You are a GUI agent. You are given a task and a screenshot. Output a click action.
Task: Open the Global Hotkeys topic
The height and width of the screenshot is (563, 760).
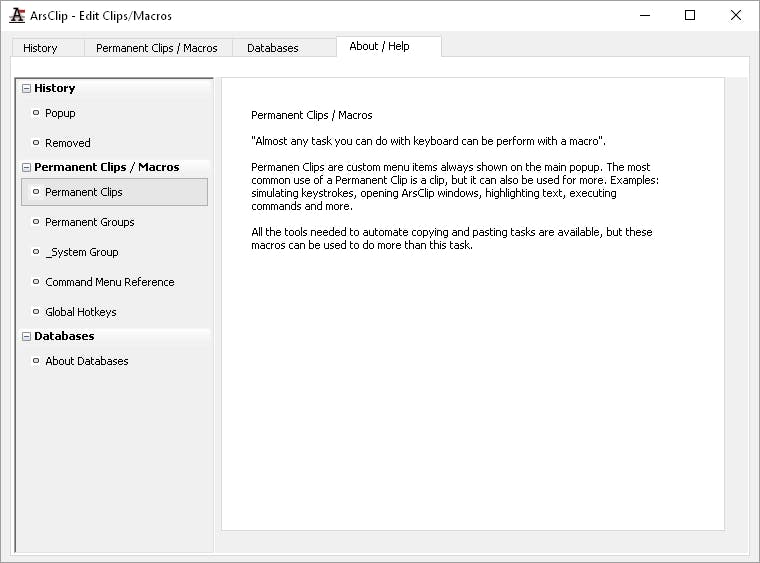[x=80, y=312]
